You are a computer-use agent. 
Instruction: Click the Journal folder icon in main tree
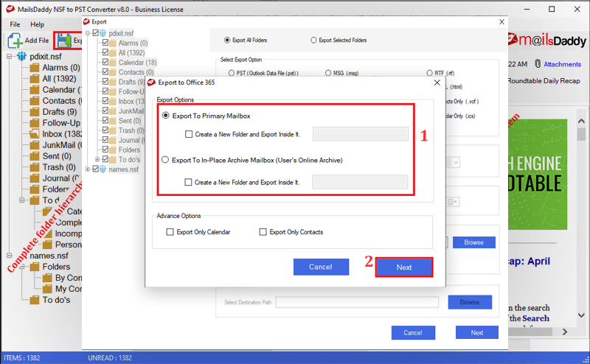point(35,178)
